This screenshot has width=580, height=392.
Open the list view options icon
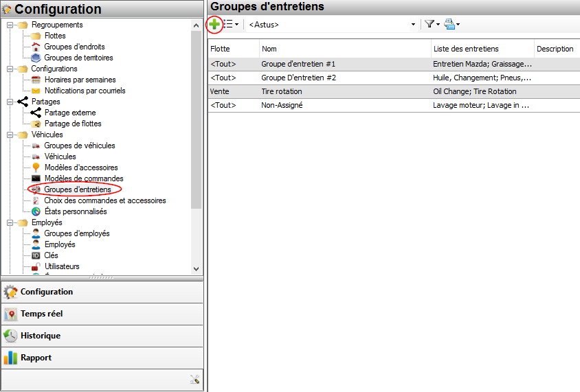(x=231, y=24)
